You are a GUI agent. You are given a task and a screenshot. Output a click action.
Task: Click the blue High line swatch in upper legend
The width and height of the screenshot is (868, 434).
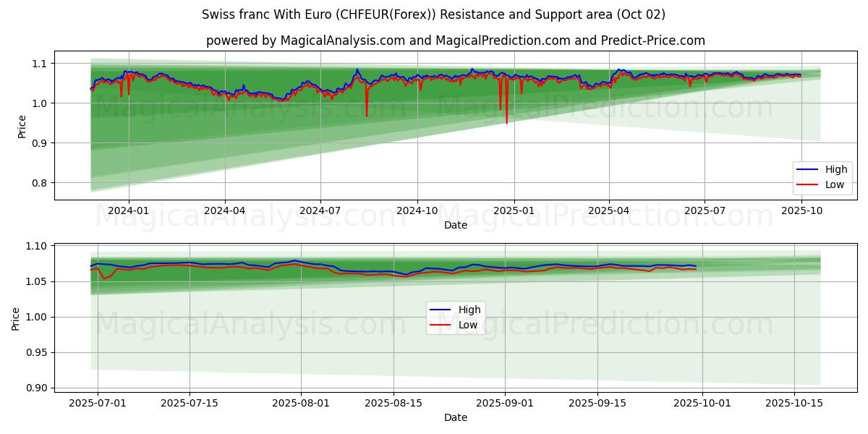pos(807,170)
